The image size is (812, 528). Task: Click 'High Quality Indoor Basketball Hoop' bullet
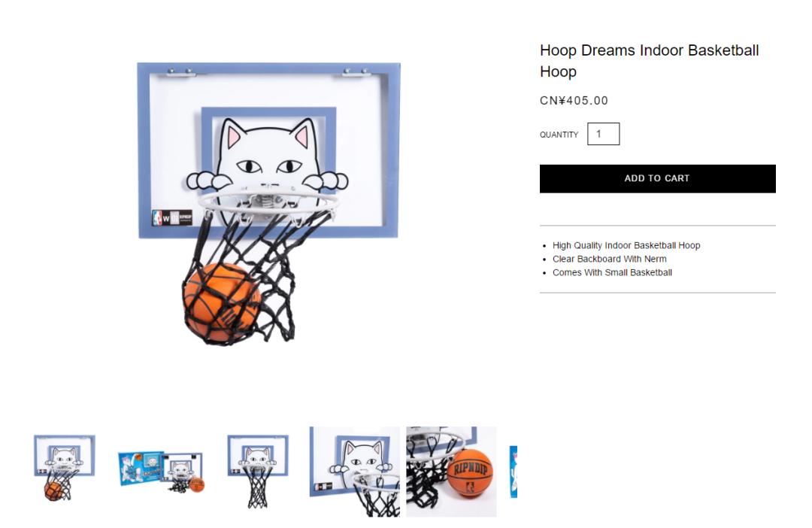(626, 246)
